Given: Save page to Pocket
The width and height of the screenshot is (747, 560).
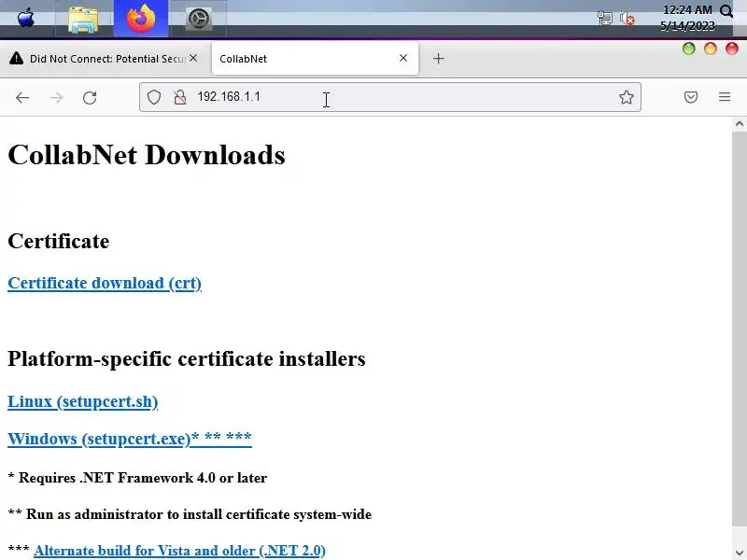Looking at the screenshot, I should (x=691, y=97).
